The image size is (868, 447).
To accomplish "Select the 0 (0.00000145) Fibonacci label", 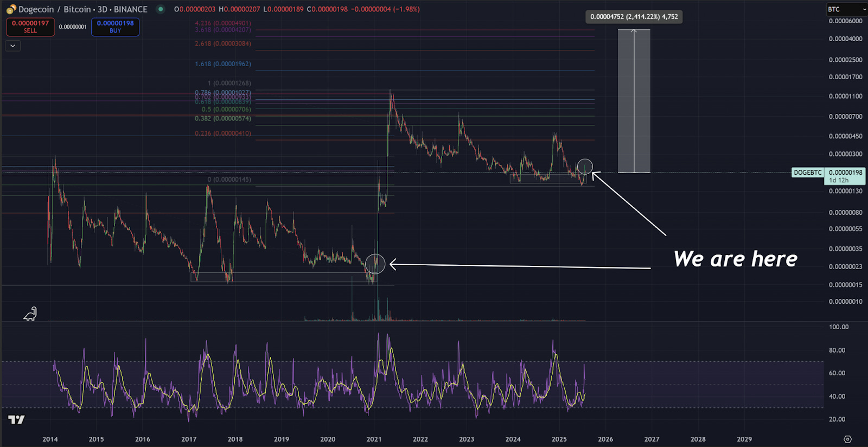I will pos(229,180).
